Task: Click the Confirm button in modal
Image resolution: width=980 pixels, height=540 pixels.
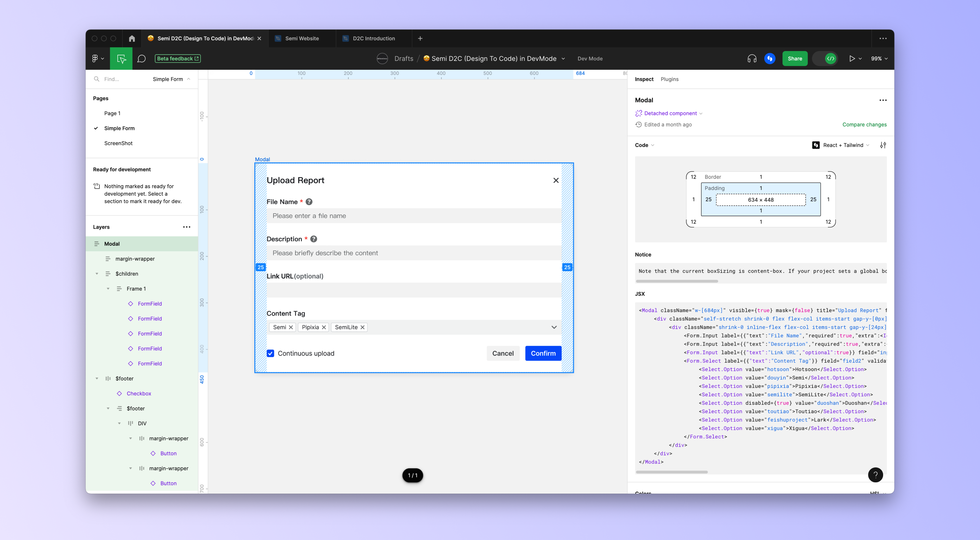Action: point(543,353)
